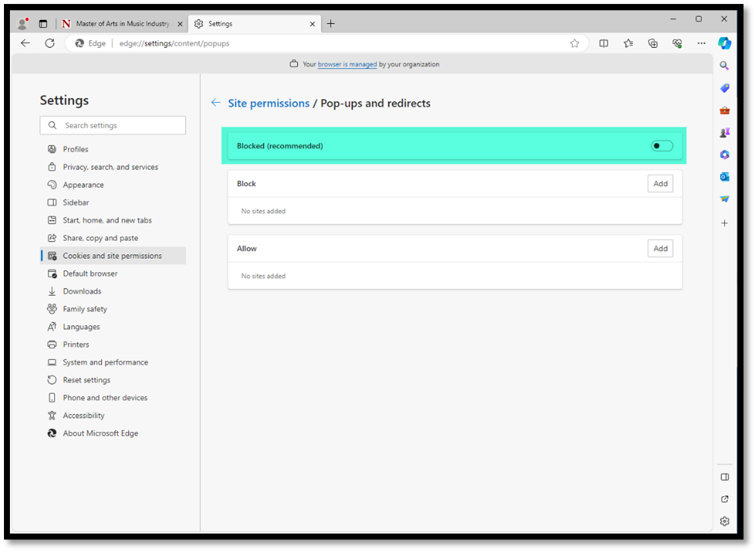Select Privacy, search, and services menu item
Screen dimensions: 756x552
click(x=110, y=167)
